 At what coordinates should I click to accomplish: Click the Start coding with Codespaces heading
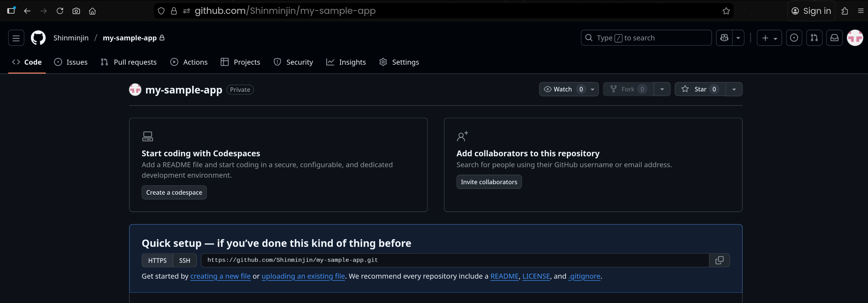pos(201,154)
